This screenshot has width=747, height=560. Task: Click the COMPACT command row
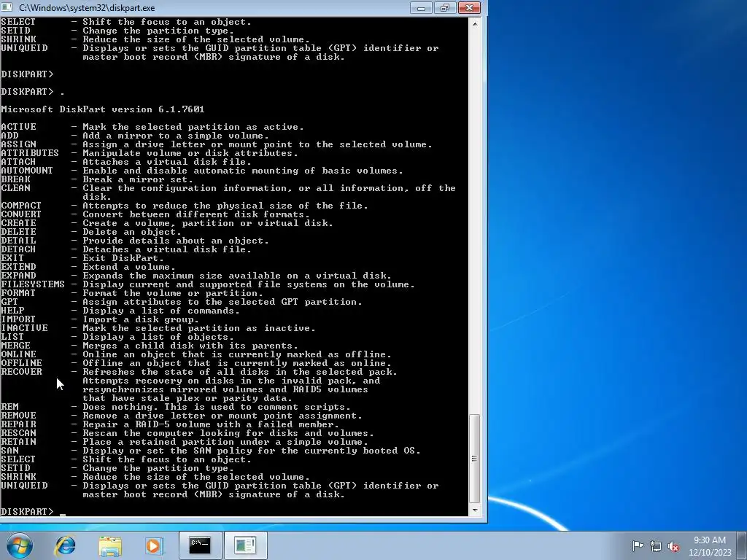(185, 205)
